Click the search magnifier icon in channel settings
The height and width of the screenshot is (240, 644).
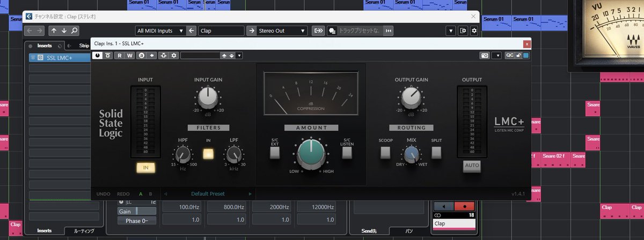[74, 31]
